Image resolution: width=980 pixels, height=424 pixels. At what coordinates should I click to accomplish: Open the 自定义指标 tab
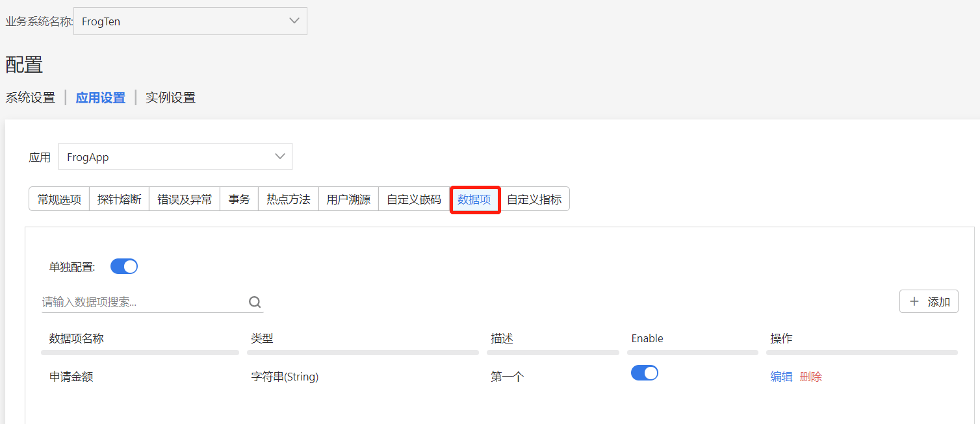point(534,199)
